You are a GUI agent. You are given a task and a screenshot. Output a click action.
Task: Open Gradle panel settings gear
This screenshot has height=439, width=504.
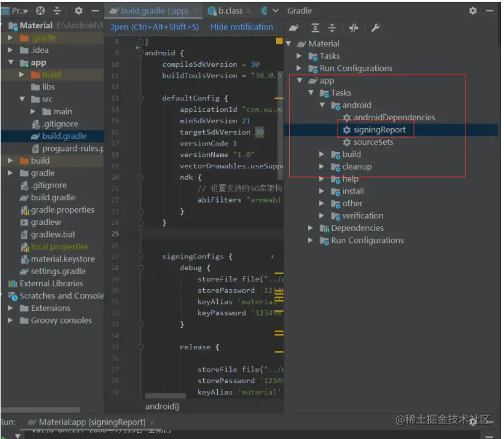(x=473, y=11)
